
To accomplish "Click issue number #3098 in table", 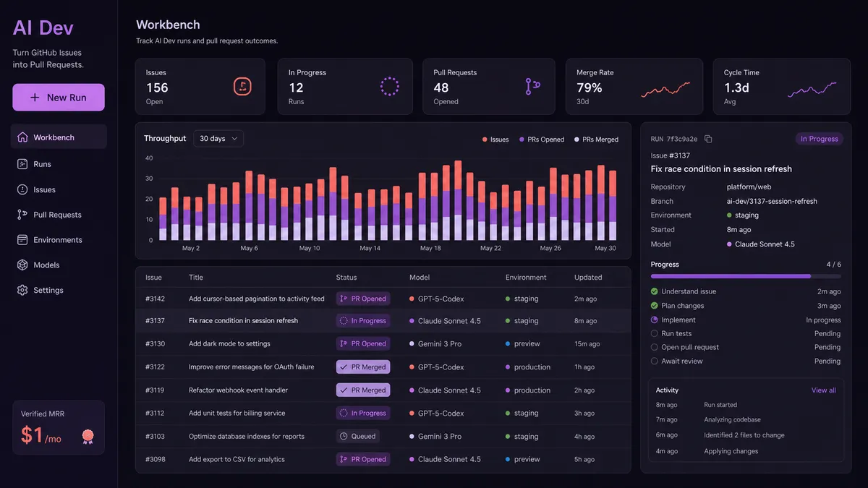I will pyautogui.click(x=155, y=460).
